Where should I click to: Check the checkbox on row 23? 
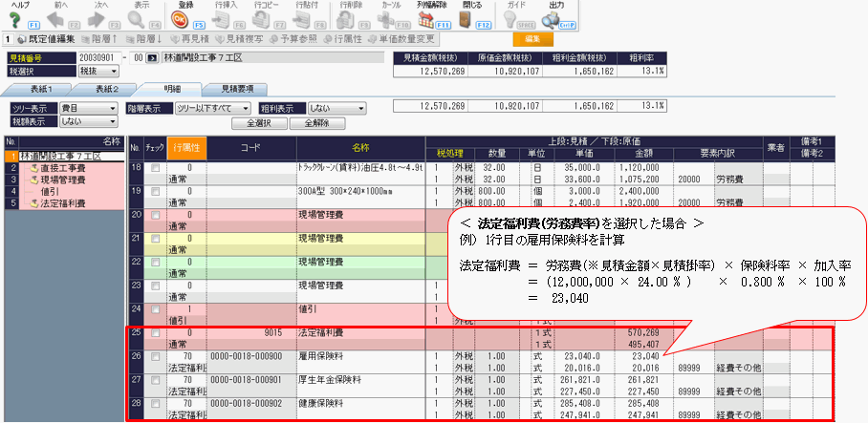156,286
